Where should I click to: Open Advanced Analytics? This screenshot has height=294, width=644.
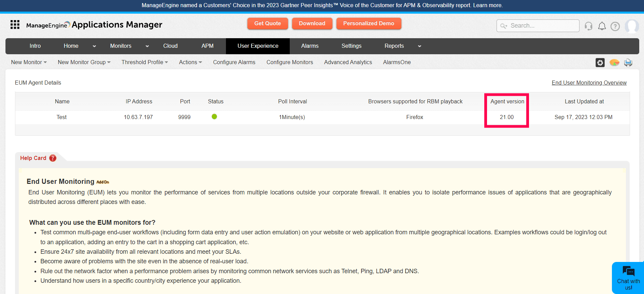pyautogui.click(x=348, y=62)
